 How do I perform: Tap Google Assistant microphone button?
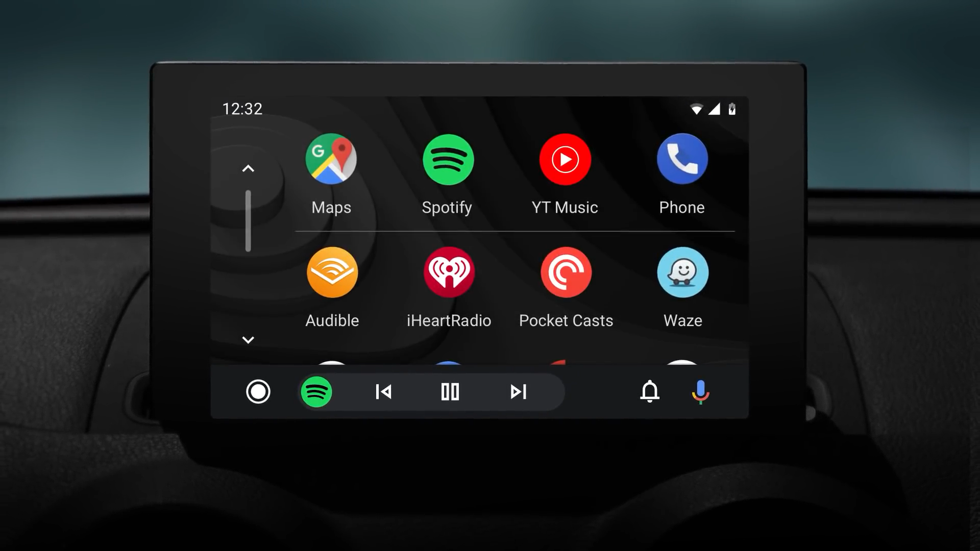click(700, 391)
